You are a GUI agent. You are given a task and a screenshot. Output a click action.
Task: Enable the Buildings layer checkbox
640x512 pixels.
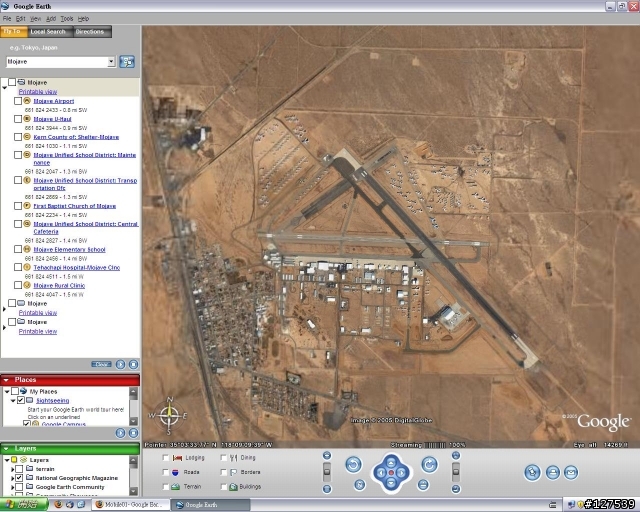pos(224,487)
